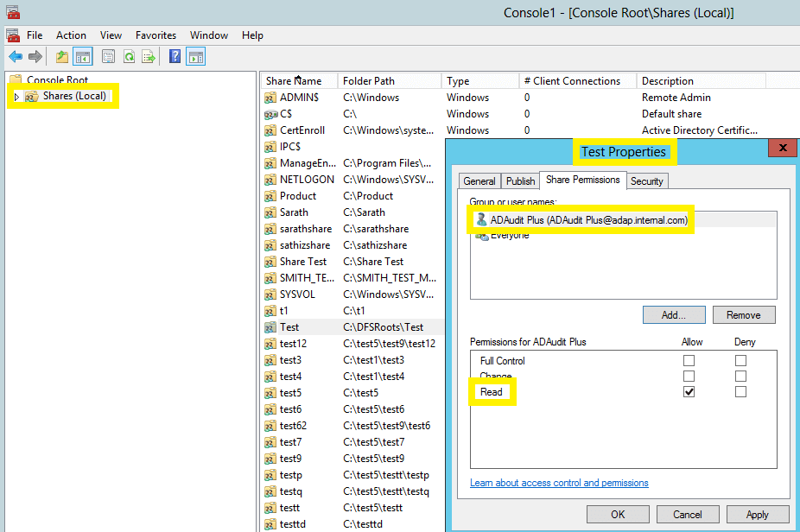800x532 pixels.
Task: Toggle the Show/Hide console tree icon
Action: [83, 56]
